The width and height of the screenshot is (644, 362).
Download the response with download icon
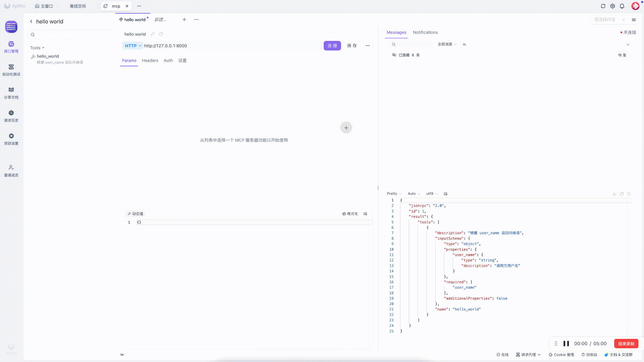click(614, 194)
